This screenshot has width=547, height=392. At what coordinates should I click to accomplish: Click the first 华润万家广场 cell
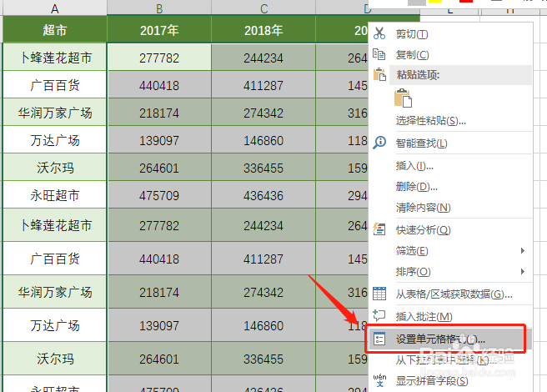tap(55, 113)
